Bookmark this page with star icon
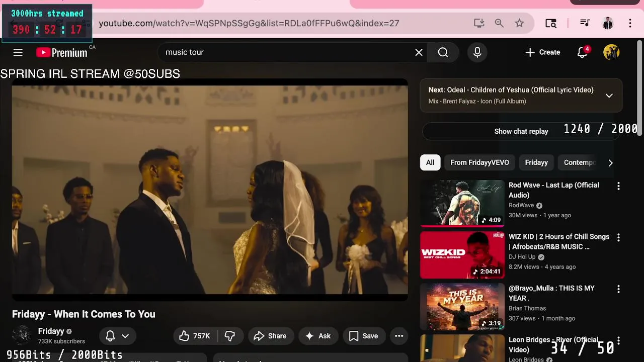The image size is (644, 362). (519, 23)
